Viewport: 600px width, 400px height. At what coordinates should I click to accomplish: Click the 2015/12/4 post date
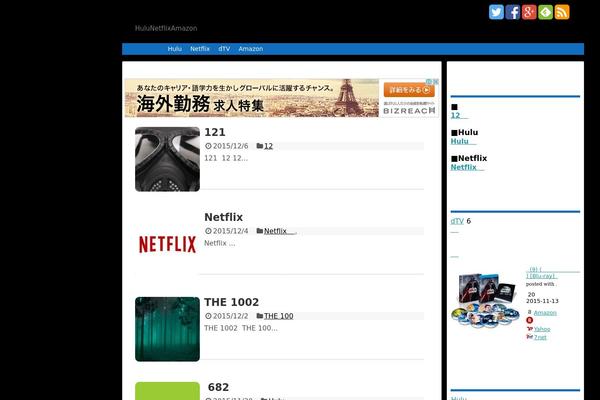[230, 231]
